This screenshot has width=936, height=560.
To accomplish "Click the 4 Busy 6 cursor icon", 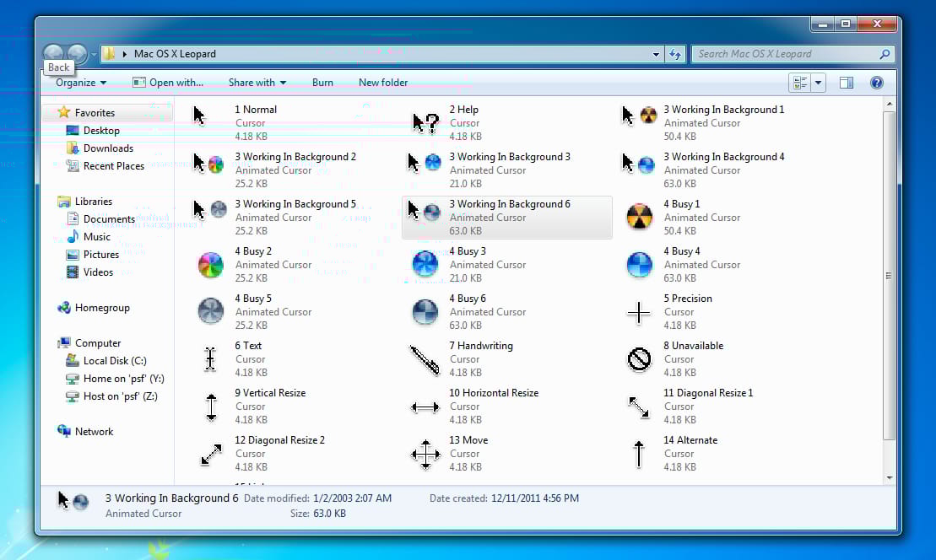I will coord(425,312).
